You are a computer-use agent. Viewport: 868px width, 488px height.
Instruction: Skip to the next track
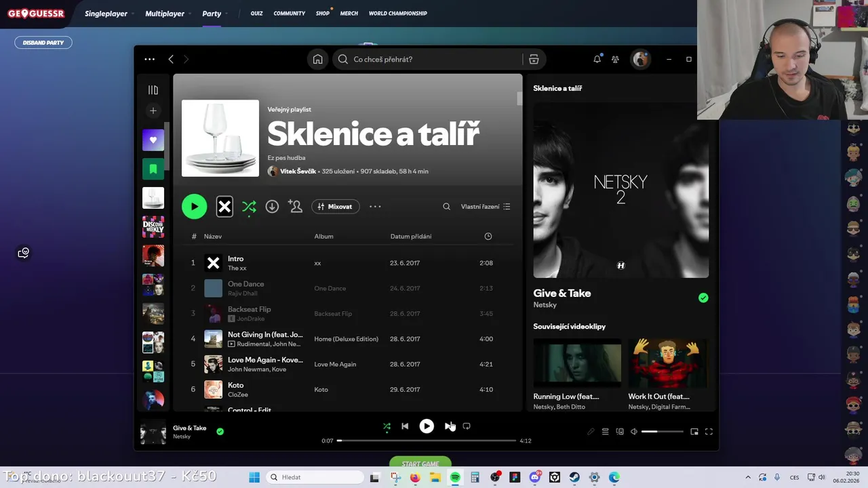tap(448, 426)
